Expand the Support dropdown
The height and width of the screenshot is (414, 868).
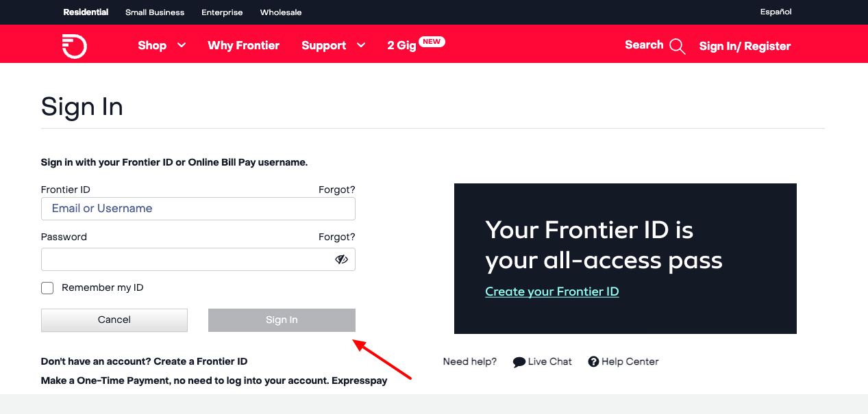point(333,45)
